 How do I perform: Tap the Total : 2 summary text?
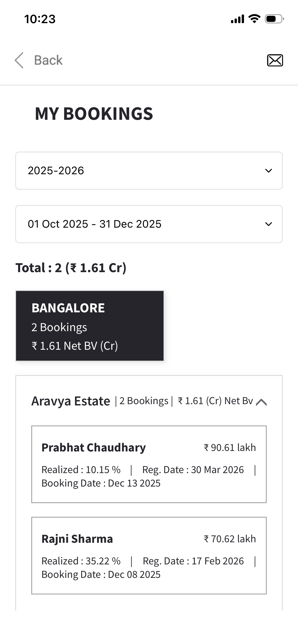click(71, 268)
